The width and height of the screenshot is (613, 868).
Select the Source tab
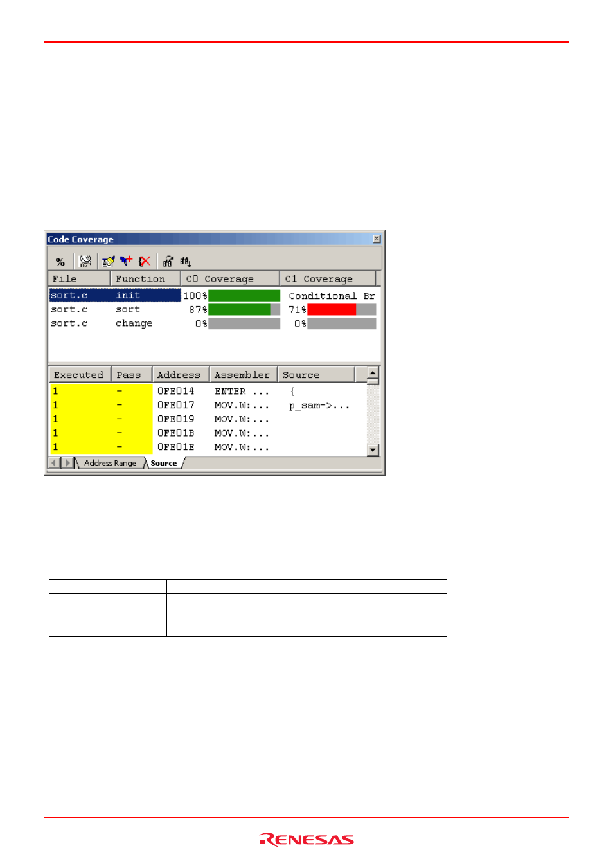coord(164,463)
